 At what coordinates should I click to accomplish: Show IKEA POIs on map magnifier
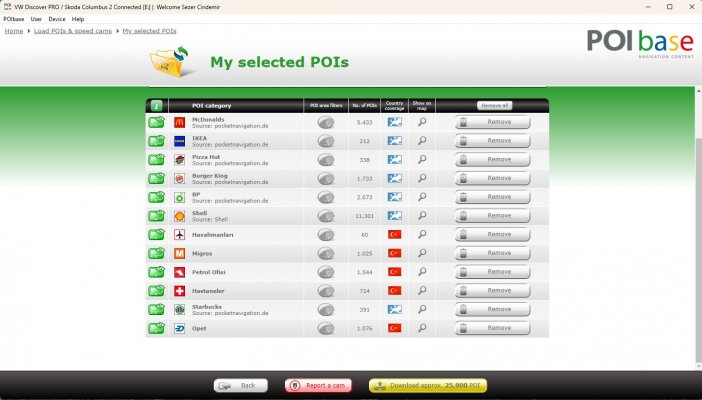tap(422, 141)
